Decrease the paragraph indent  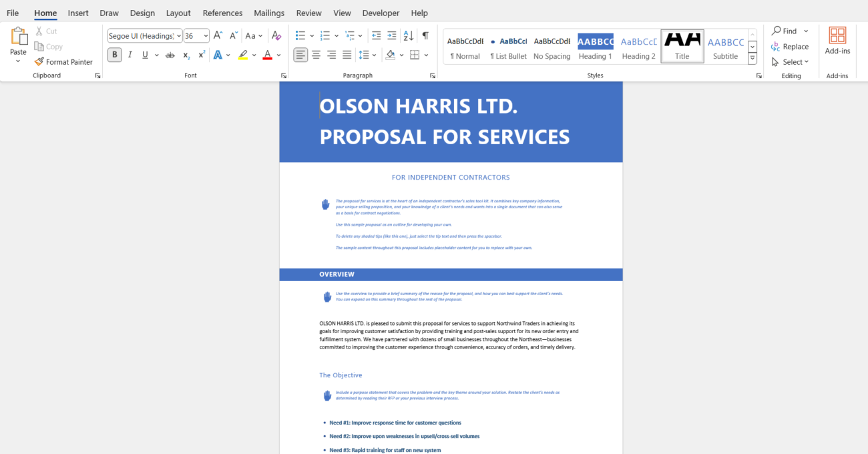pyautogui.click(x=377, y=36)
